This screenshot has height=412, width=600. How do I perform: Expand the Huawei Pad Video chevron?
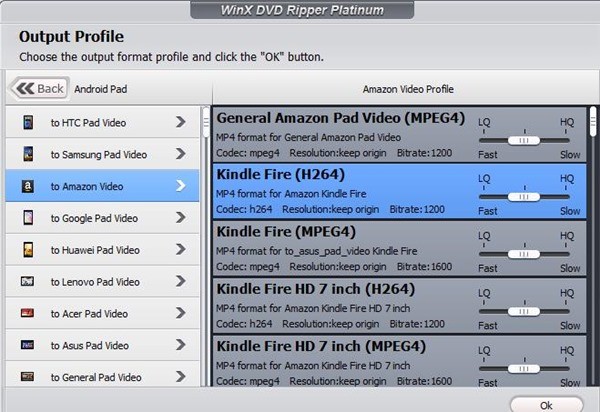[x=181, y=249]
